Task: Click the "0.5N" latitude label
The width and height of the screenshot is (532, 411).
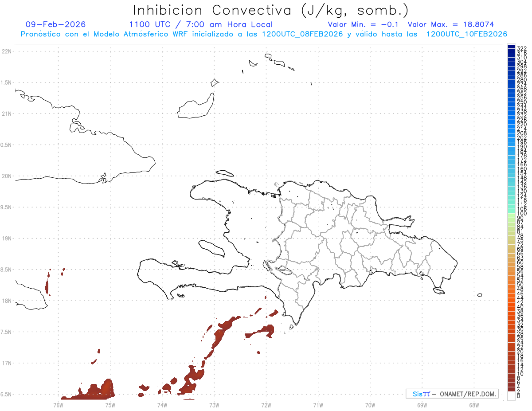Action: pos(7,145)
